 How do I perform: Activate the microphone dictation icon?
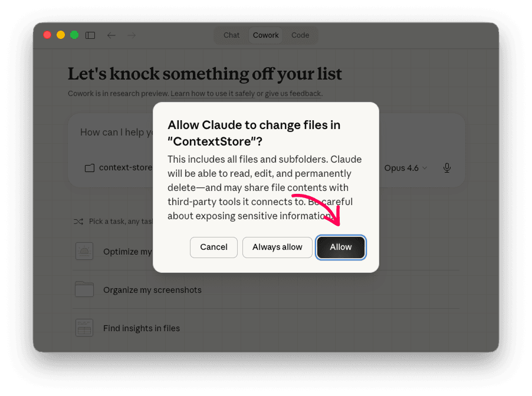point(446,168)
